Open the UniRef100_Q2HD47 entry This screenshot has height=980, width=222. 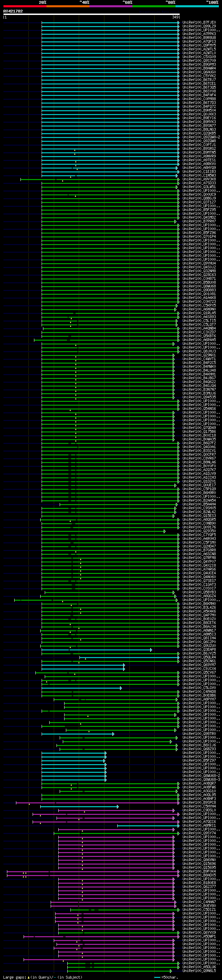pyautogui.click(x=199, y=546)
